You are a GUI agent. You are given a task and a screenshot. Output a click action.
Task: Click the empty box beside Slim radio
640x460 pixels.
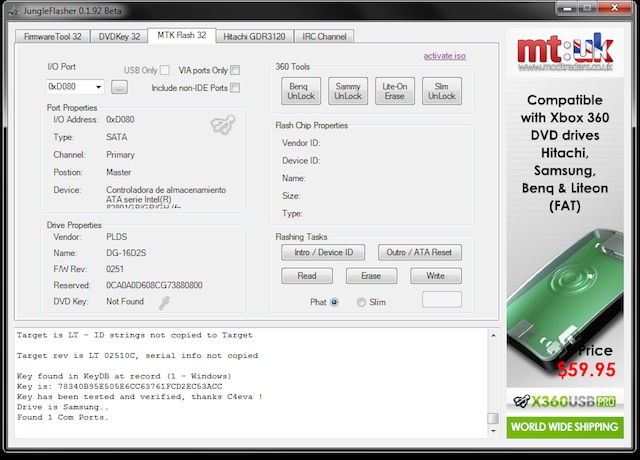(x=442, y=299)
